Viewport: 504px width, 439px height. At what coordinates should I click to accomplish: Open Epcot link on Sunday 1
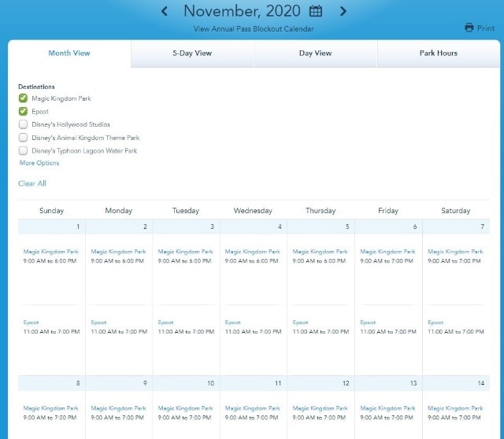pos(31,323)
